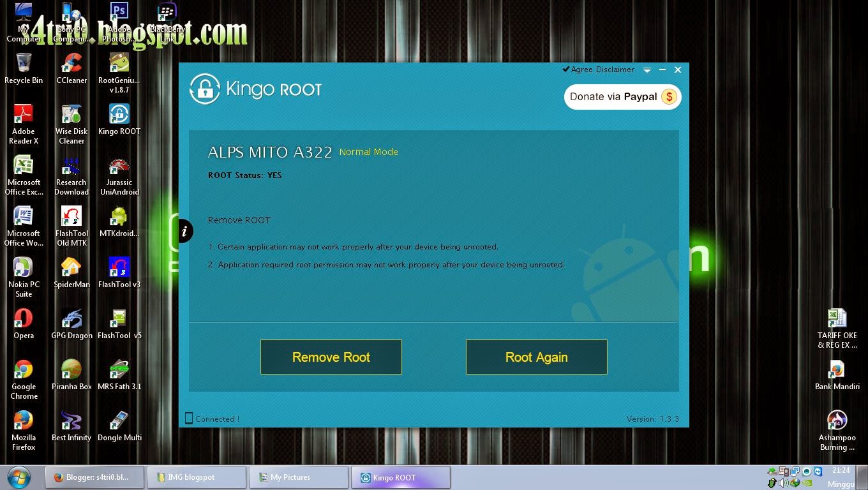Viewport: 868px width, 490px height.
Task: Select the Best Infinity shortcut
Action: click(x=71, y=426)
